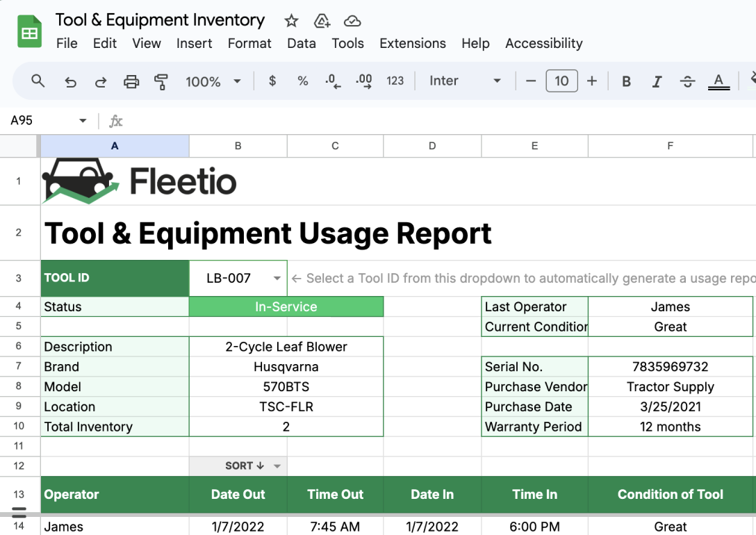Increase decimal places
Image resolution: width=756 pixels, height=535 pixels.
click(364, 81)
